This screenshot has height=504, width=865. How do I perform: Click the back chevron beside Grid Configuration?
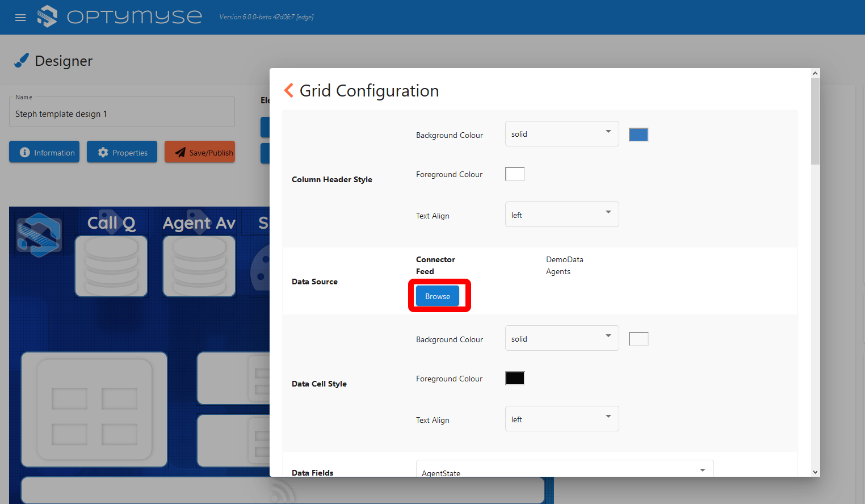tap(289, 91)
